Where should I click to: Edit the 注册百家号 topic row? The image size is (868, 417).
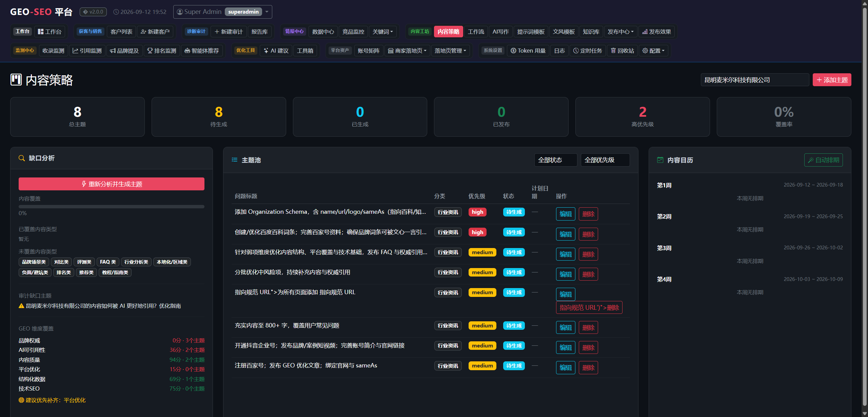pyautogui.click(x=565, y=367)
